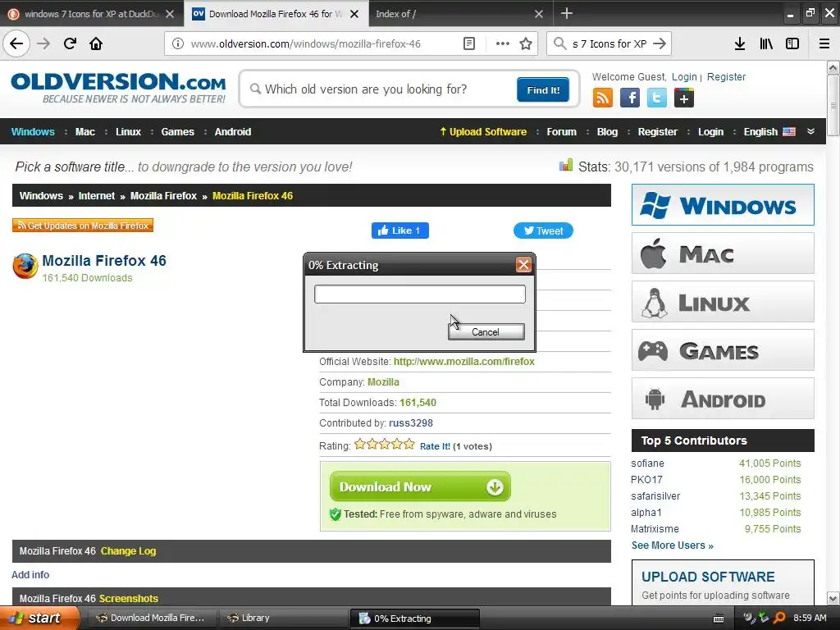Cancel the extraction
This screenshot has height=630, width=840.
[x=486, y=331]
